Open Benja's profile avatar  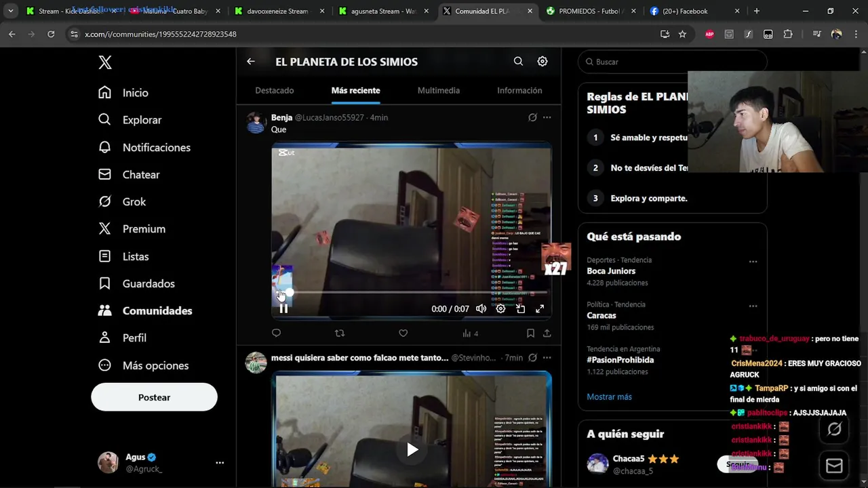pyautogui.click(x=256, y=123)
